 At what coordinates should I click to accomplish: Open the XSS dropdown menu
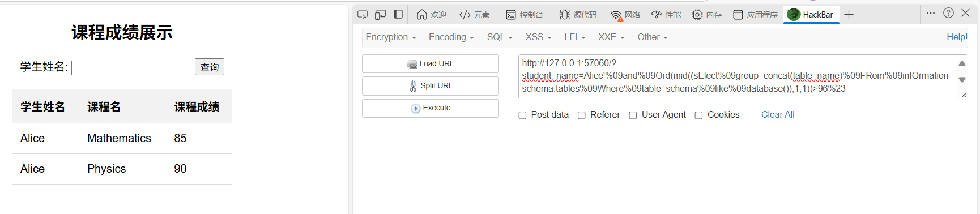coord(538,37)
